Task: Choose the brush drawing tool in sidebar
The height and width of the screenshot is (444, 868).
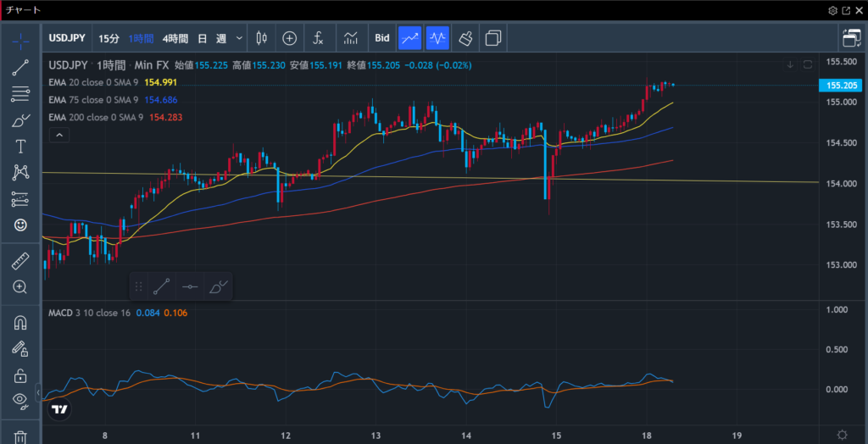Action: (20, 120)
